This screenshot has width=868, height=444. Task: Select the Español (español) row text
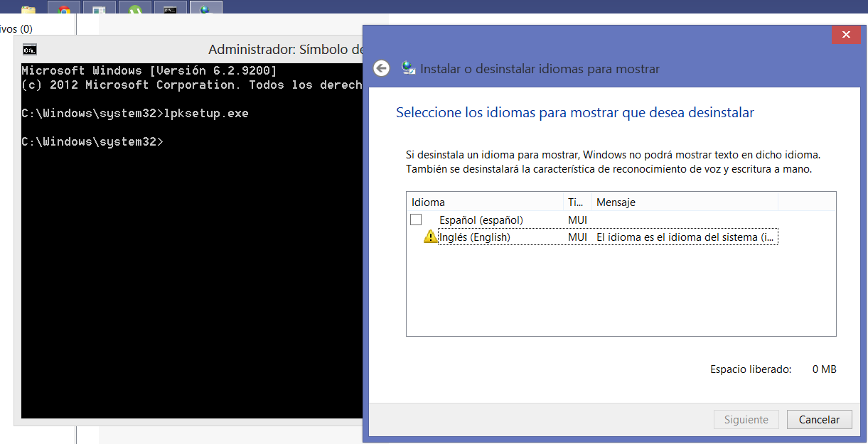pyautogui.click(x=481, y=220)
